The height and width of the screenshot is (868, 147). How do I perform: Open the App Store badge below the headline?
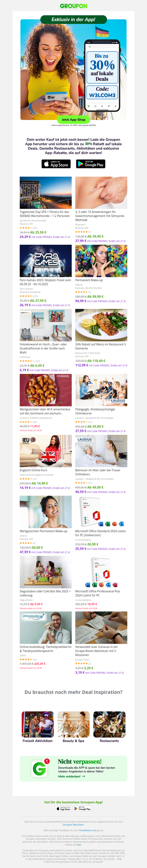tap(56, 164)
